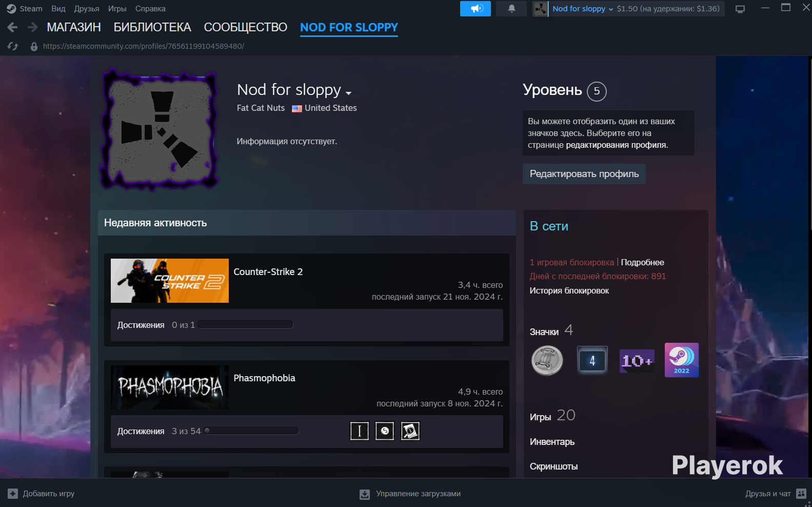Reload the page with the refresh icon
Screen dimensions: 812x507
click(x=13, y=46)
